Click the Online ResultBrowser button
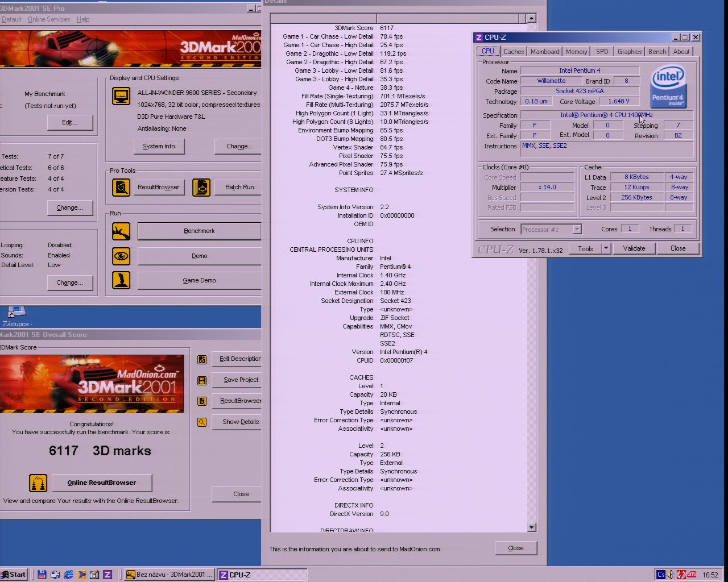The width and height of the screenshot is (728, 582). click(x=102, y=483)
